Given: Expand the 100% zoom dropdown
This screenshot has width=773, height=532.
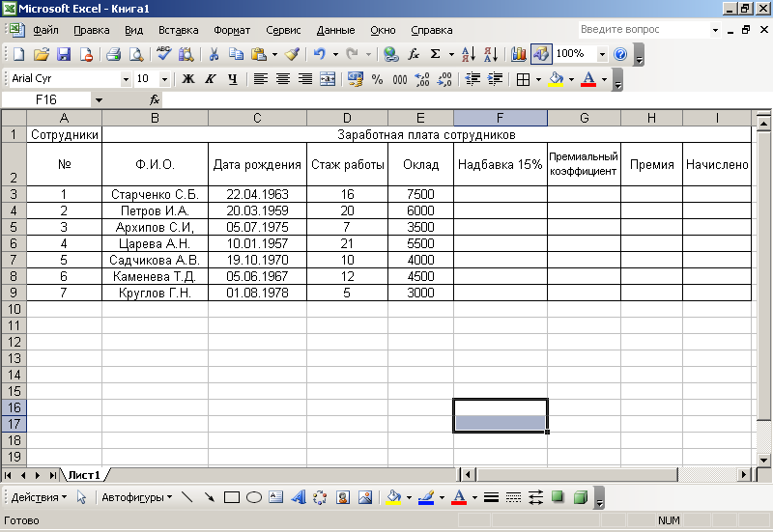Looking at the screenshot, I should click(602, 55).
